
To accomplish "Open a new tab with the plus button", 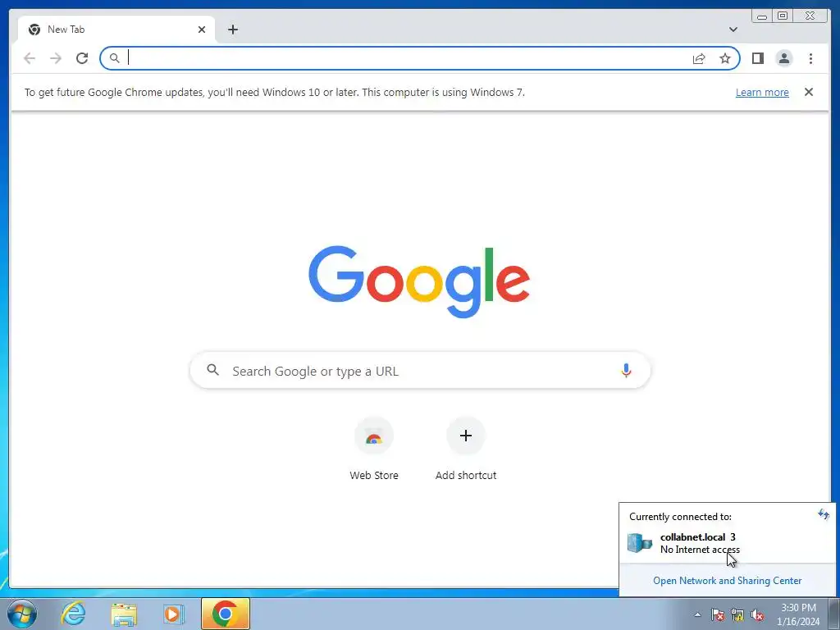I will (x=232, y=30).
